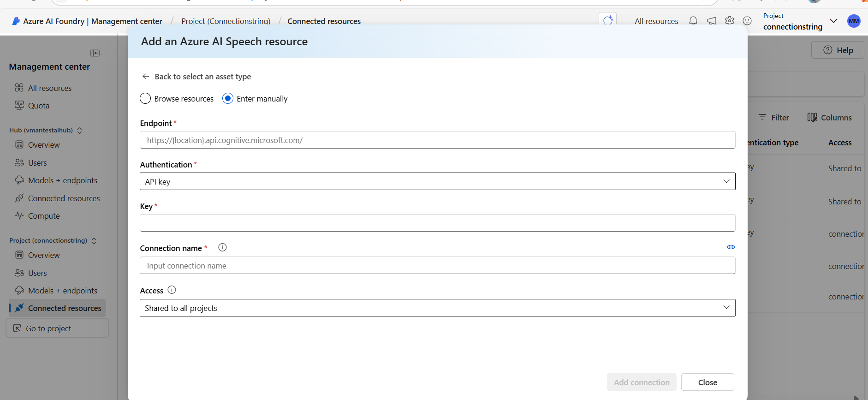The width and height of the screenshot is (868, 400).
Task: Expand the Project (connectionstring) selector
Action: (94, 241)
